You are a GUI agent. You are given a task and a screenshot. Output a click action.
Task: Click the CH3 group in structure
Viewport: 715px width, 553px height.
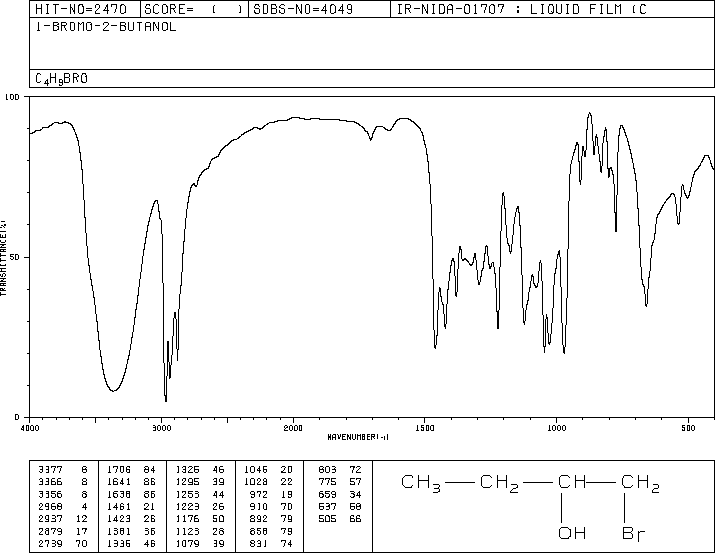pyautogui.click(x=421, y=483)
